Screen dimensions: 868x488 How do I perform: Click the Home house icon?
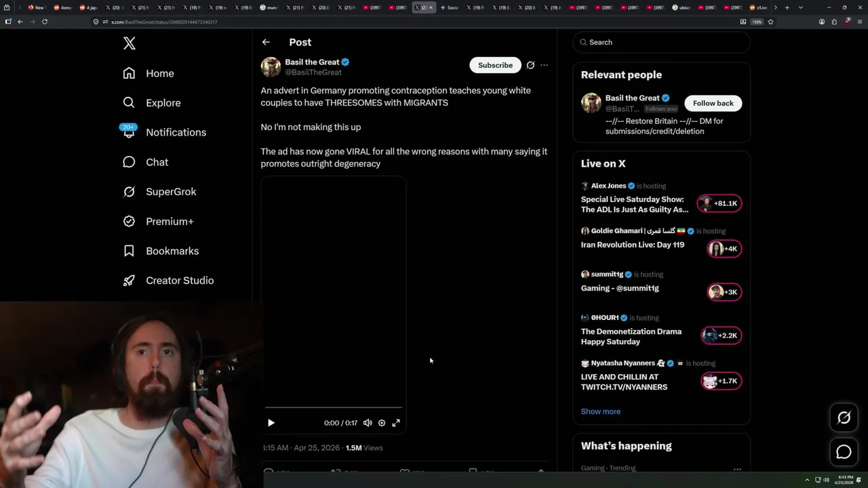tap(129, 73)
